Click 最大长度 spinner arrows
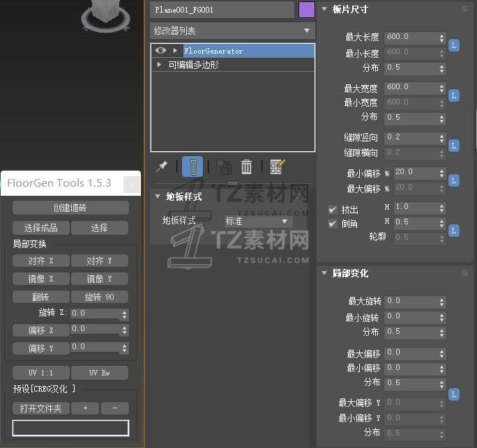This screenshot has width=477, height=448. (441, 38)
